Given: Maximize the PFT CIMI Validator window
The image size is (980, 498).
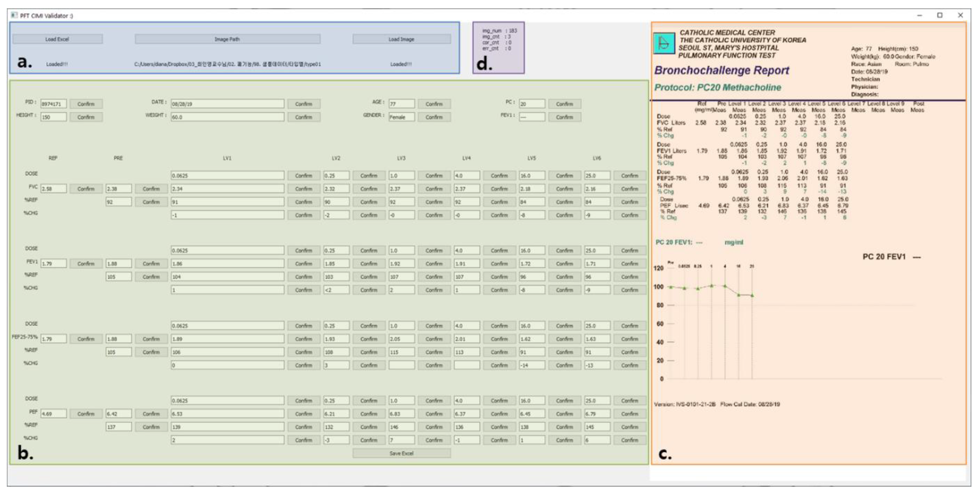Looking at the screenshot, I should (939, 15).
